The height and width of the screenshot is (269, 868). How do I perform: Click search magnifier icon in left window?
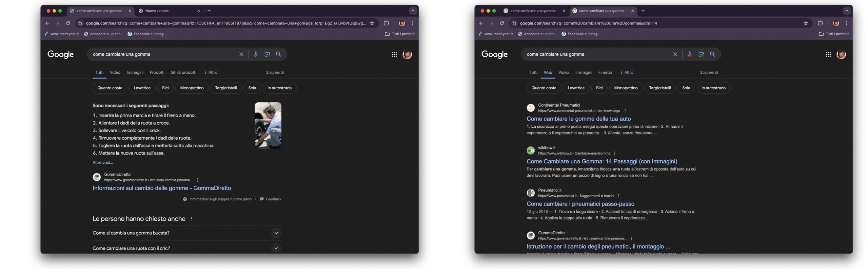(x=278, y=54)
